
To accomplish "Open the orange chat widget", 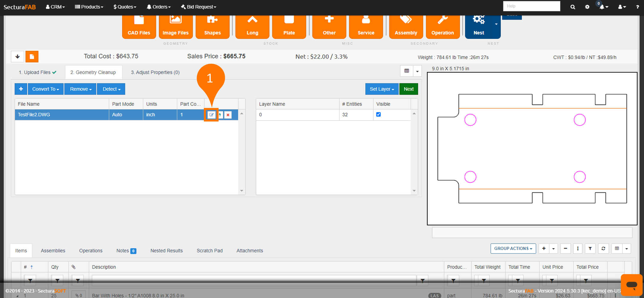I will (632, 285).
